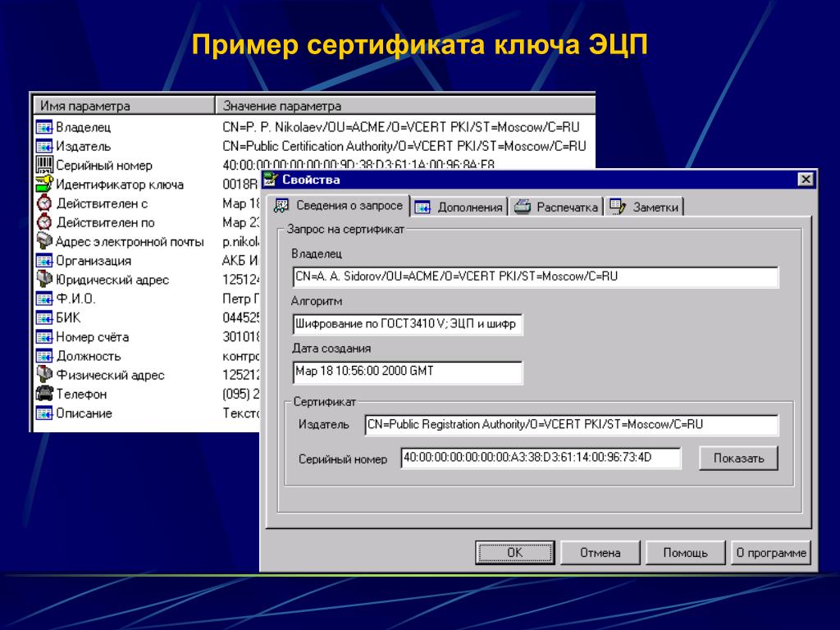Click the Отмена button
Image resolution: width=840 pixels, height=630 pixels.
point(600,552)
